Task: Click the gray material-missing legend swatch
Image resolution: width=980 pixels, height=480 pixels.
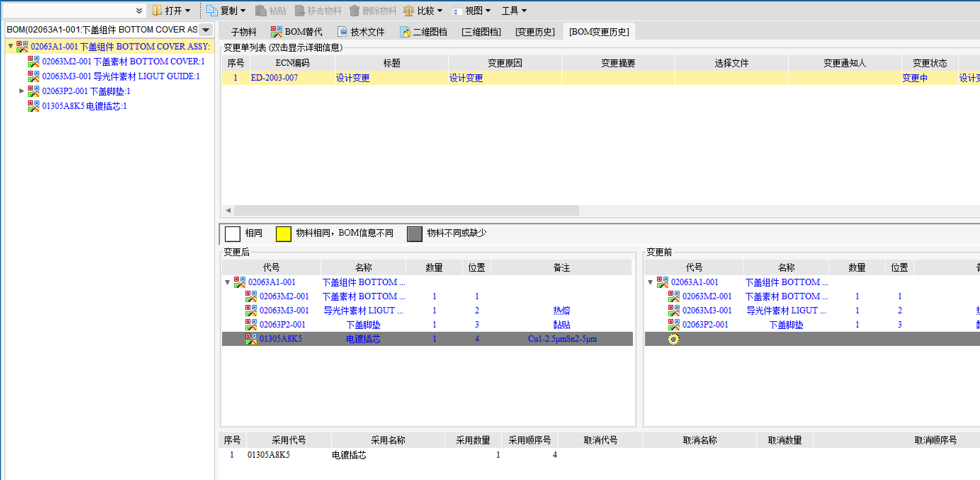Action: point(414,233)
